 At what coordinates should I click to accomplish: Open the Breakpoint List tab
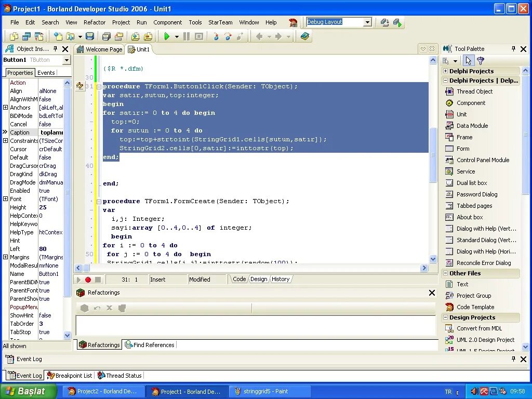point(70,375)
